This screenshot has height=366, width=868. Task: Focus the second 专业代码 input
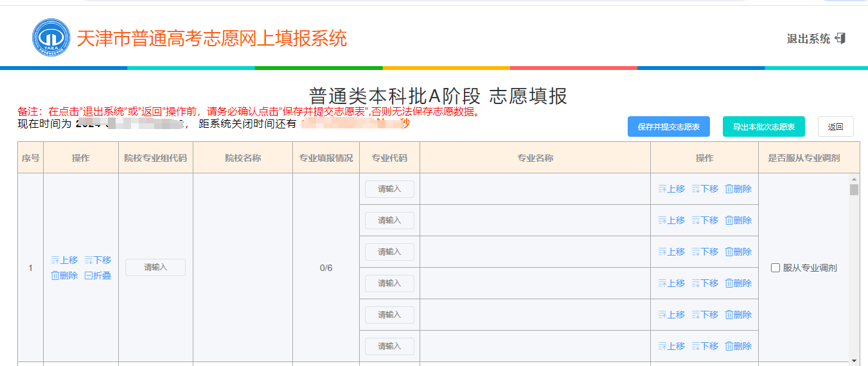pyautogui.click(x=389, y=220)
